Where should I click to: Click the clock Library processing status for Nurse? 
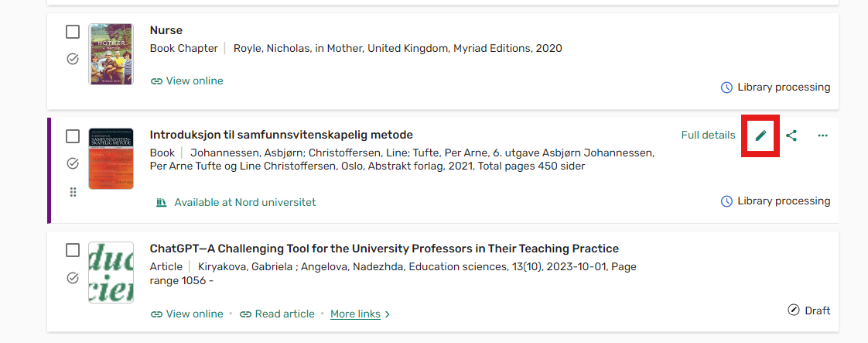tap(775, 87)
